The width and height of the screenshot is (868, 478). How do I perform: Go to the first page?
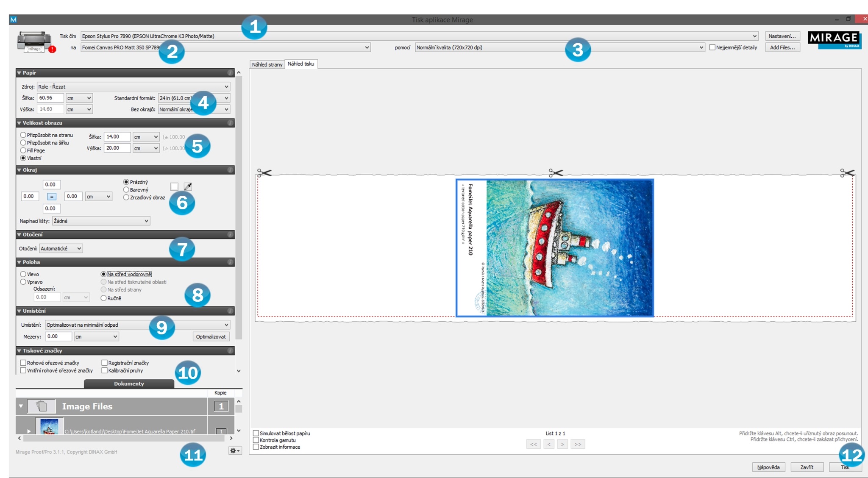click(x=534, y=444)
